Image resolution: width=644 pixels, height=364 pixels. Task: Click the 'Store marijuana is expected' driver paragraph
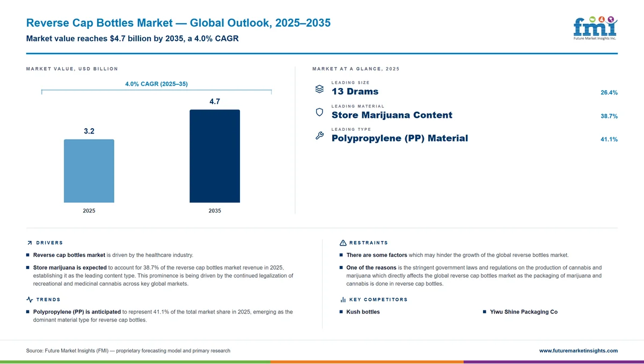tap(163, 276)
